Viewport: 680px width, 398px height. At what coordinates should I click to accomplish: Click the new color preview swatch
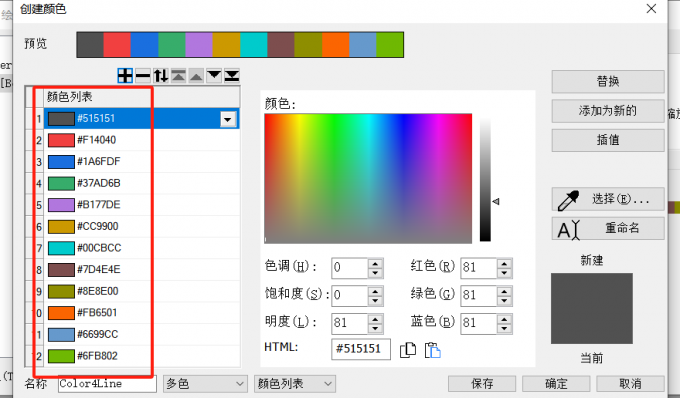pyautogui.click(x=592, y=308)
